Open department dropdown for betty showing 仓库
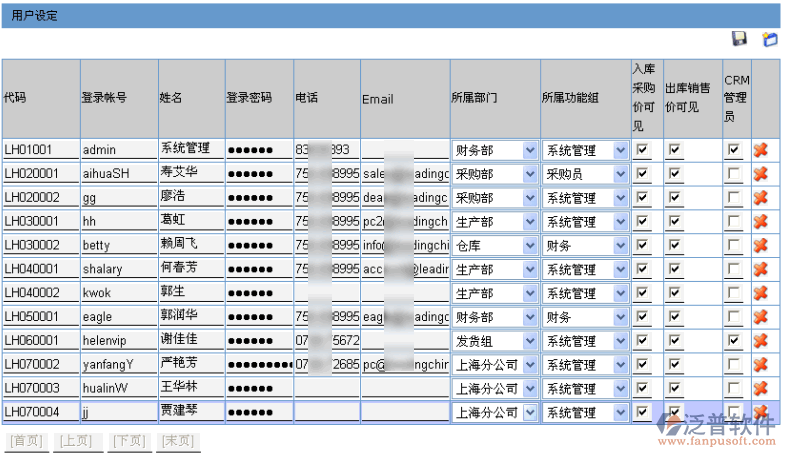Viewport: 786px width, 457px height. point(529,246)
